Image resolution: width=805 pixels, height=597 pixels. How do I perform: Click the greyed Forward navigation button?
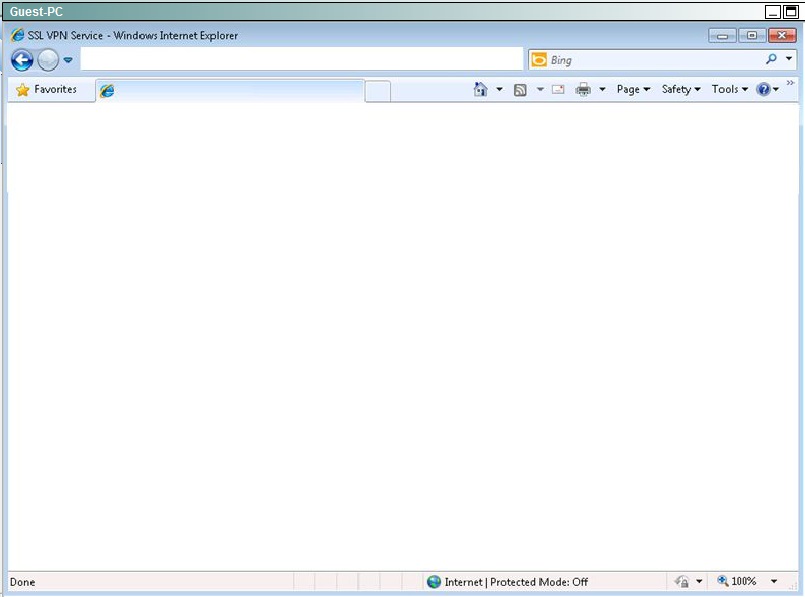pos(48,60)
